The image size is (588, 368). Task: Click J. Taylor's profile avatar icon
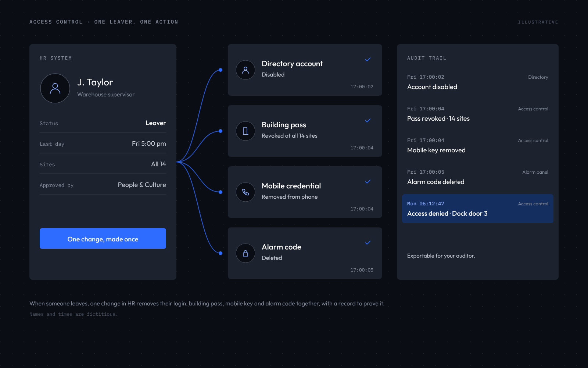55,88
